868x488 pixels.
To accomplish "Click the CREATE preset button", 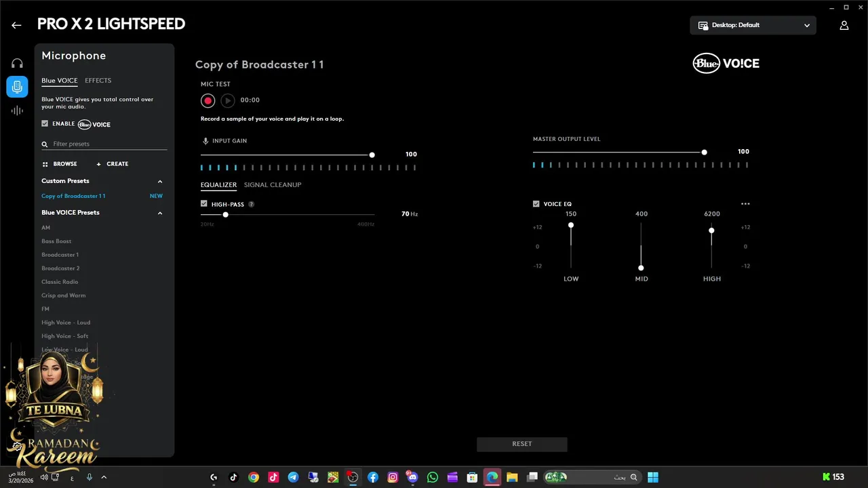I will (x=112, y=164).
